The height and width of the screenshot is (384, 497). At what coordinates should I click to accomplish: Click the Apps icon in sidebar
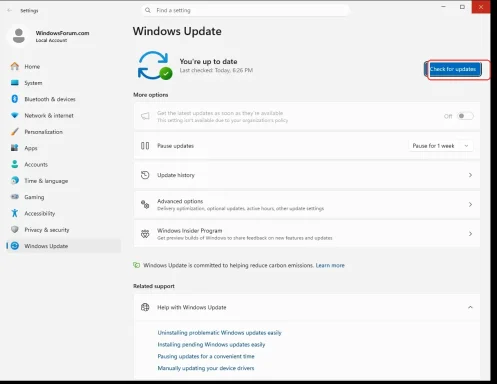(15, 148)
